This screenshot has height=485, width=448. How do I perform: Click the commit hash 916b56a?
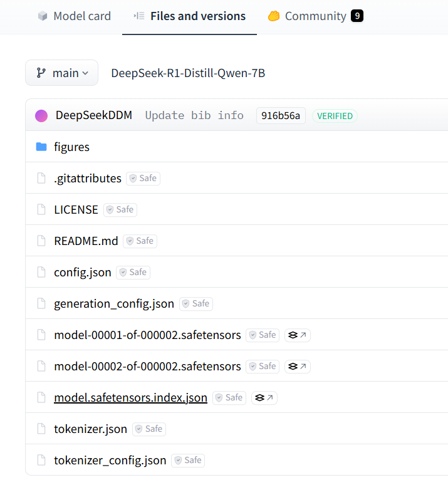pos(281,116)
